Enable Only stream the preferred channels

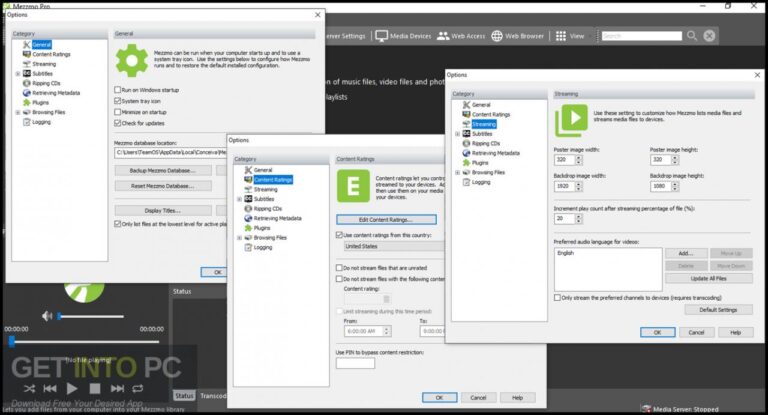tap(557, 298)
